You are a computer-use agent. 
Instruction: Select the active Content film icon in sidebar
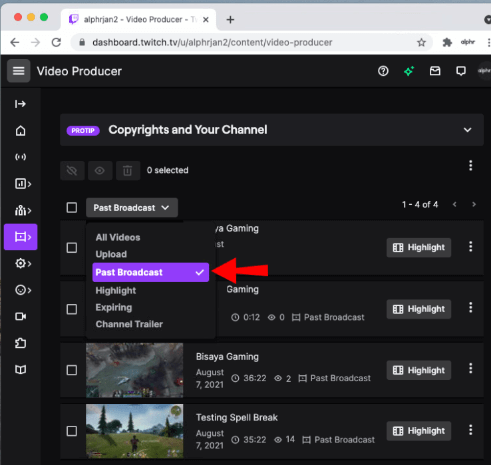pos(21,237)
